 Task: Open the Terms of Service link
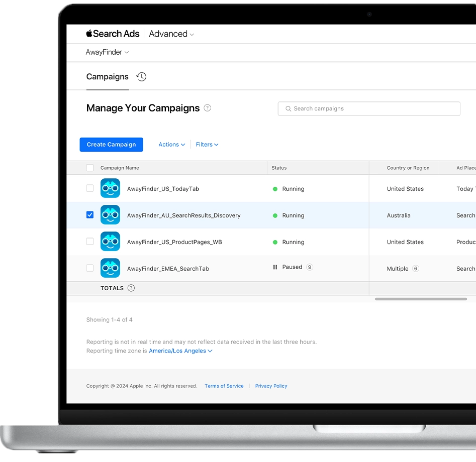point(224,386)
